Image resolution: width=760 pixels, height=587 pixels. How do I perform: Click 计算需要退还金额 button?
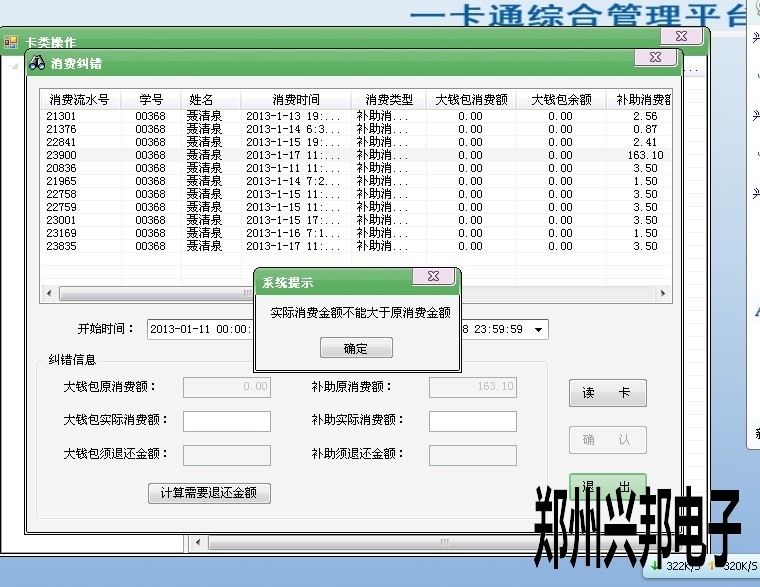(209, 493)
